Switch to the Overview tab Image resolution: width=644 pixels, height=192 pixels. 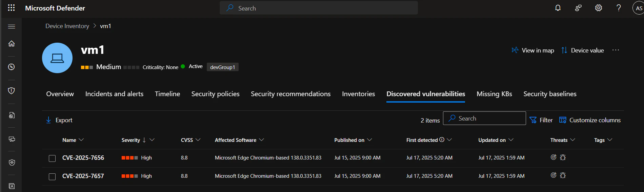60,94
